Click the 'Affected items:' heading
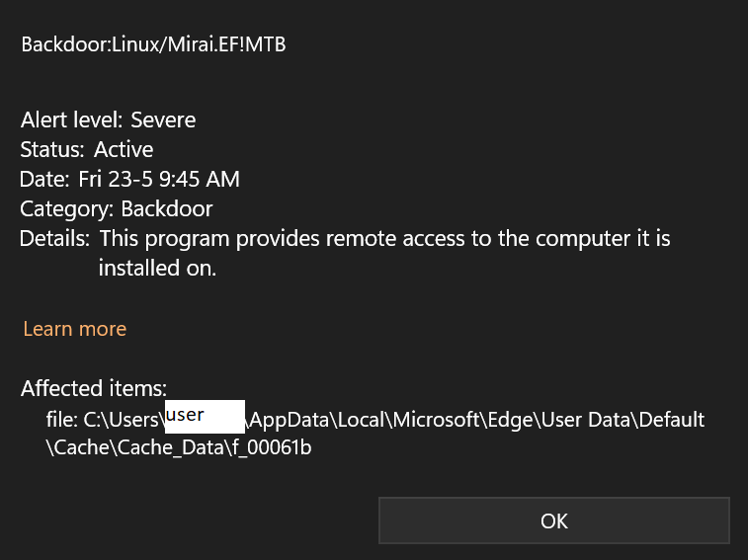This screenshot has height=560, width=748. pos(94,388)
